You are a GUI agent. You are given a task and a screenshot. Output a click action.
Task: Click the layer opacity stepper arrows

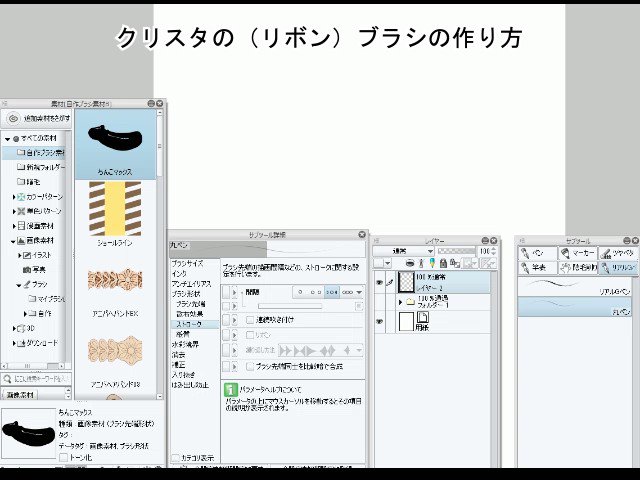(x=494, y=251)
